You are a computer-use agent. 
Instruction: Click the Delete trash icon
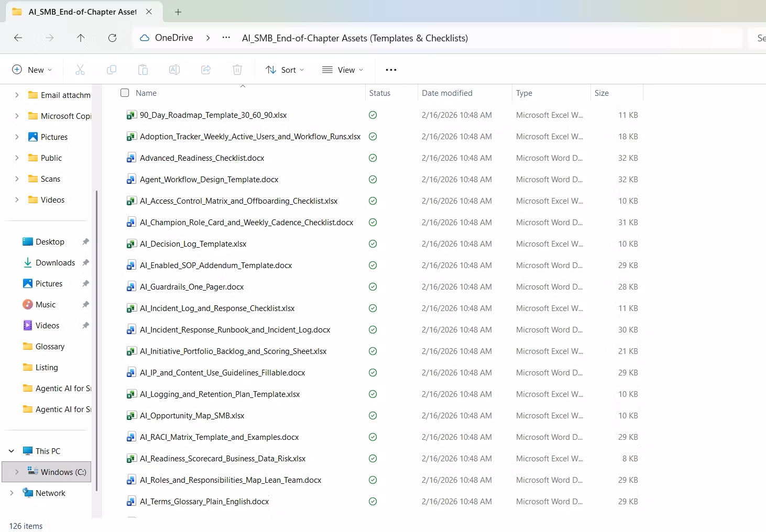click(x=237, y=70)
